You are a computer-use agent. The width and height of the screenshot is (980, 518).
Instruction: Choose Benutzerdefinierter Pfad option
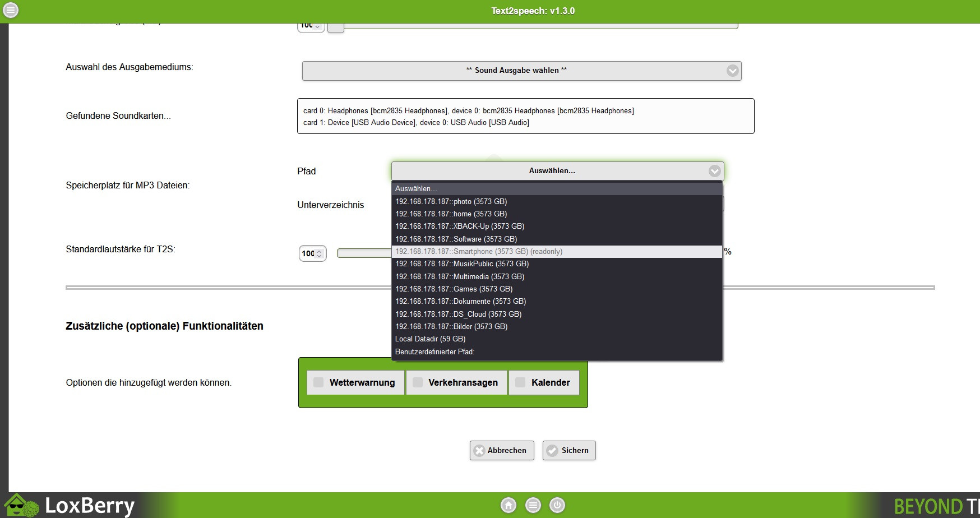point(557,352)
